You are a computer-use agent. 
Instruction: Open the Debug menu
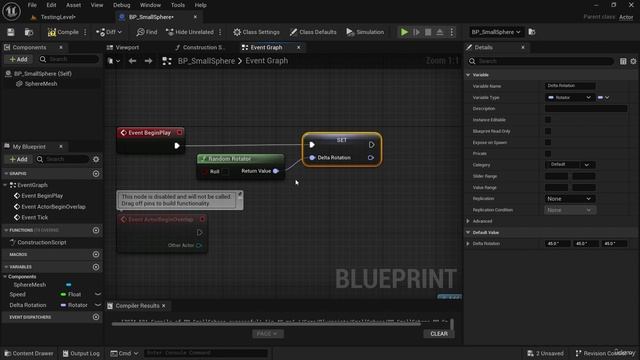[x=122, y=5]
